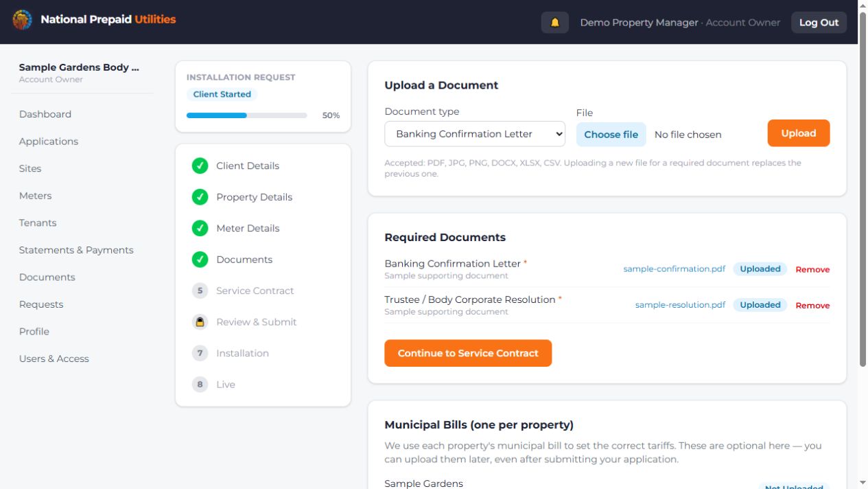Select the Service Contract step label

coord(255,291)
